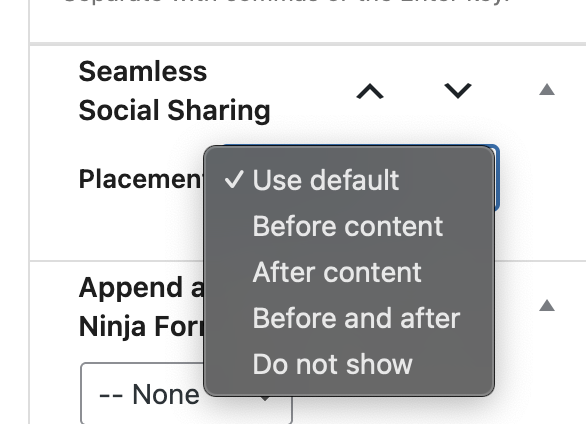
Task: Click the Append a… title line
Action: (141, 288)
